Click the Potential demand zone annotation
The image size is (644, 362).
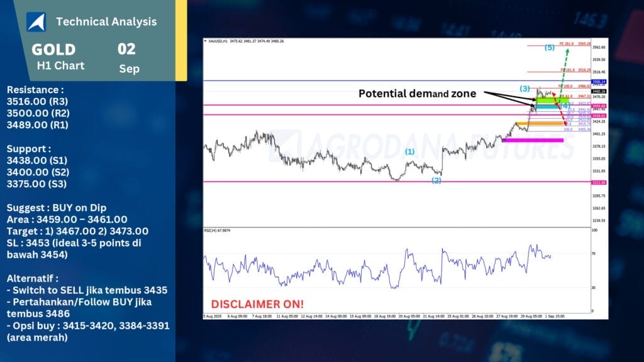417,94
